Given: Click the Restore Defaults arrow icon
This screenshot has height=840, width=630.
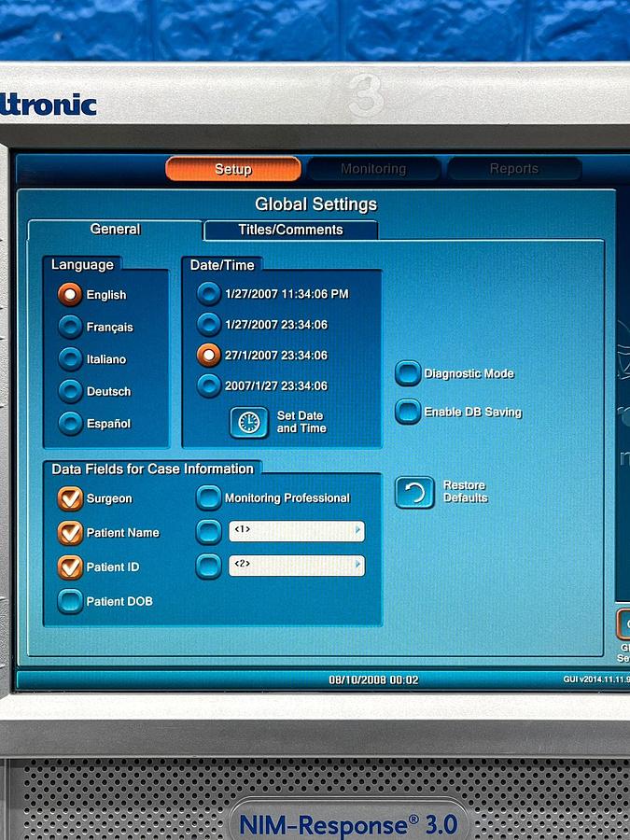Looking at the screenshot, I should click(x=414, y=492).
